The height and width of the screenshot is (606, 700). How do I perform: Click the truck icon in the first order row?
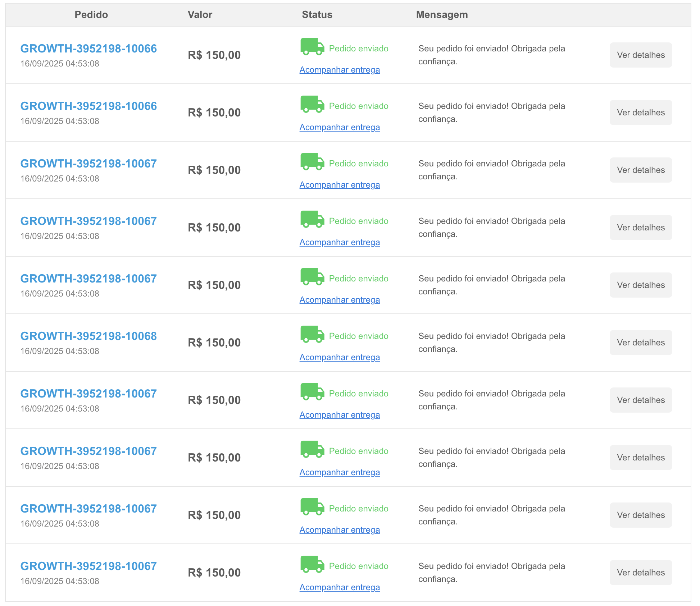[312, 47]
